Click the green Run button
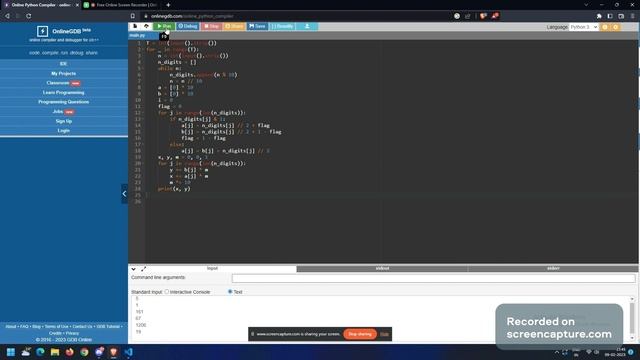The image size is (640, 360). point(164,26)
